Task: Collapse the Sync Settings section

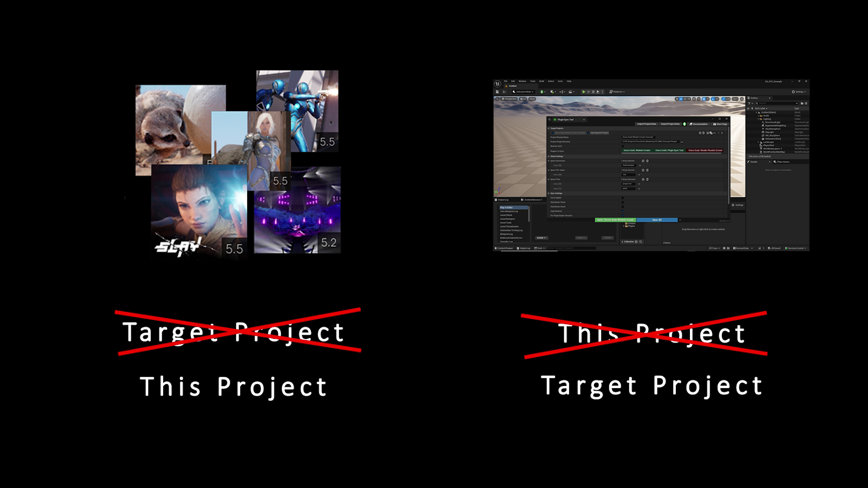Action: [x=549, y=193]
